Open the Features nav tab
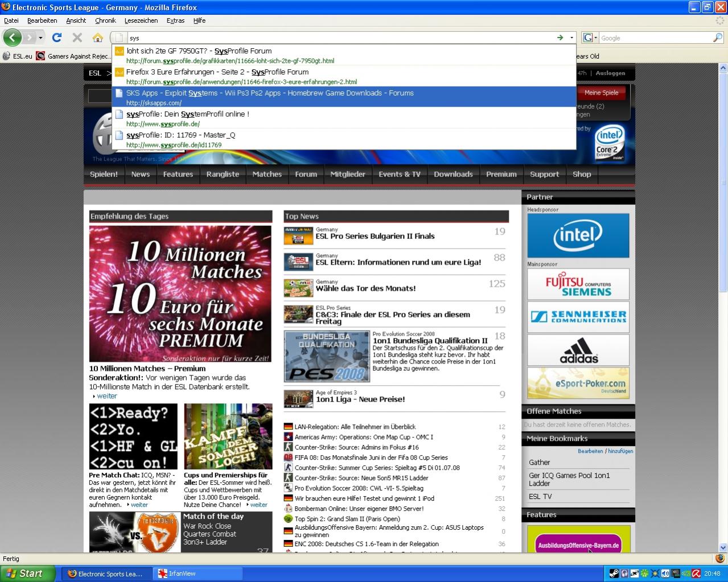728x582 pixels. pyautogui.click(x=178, y=175)
